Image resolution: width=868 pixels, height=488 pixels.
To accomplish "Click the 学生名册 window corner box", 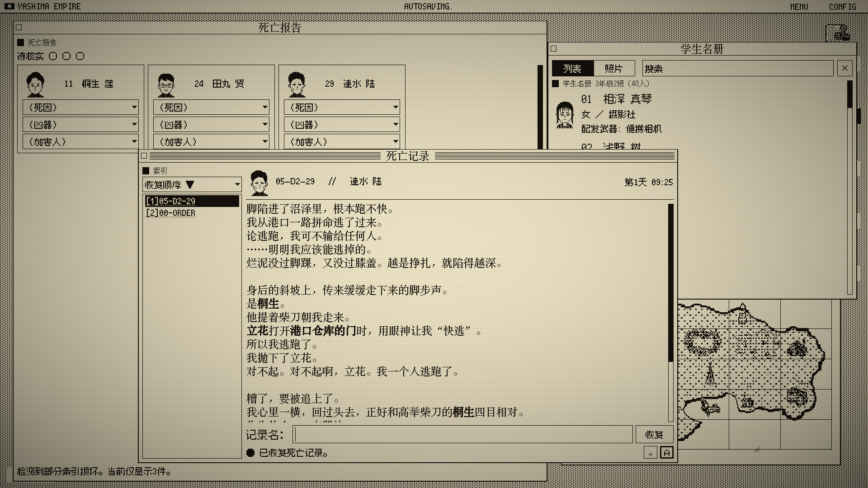I will [x=554, y=49].
